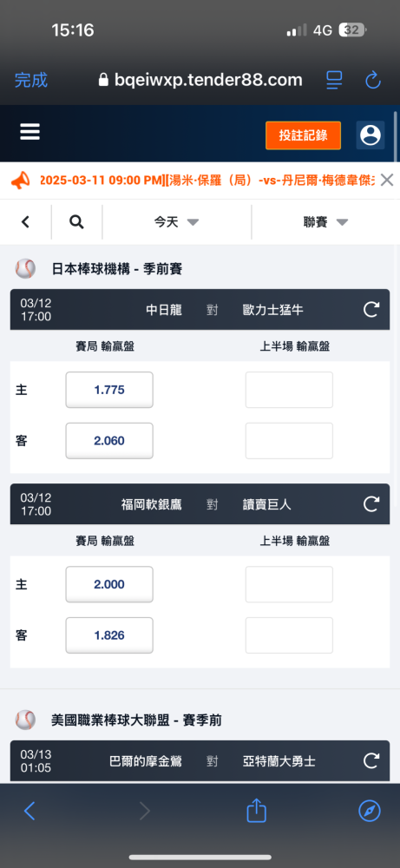The height and width of the screenshot is (868, 400).
Task: Open the 投注記錄 betting records button
Action: (303, 135)
